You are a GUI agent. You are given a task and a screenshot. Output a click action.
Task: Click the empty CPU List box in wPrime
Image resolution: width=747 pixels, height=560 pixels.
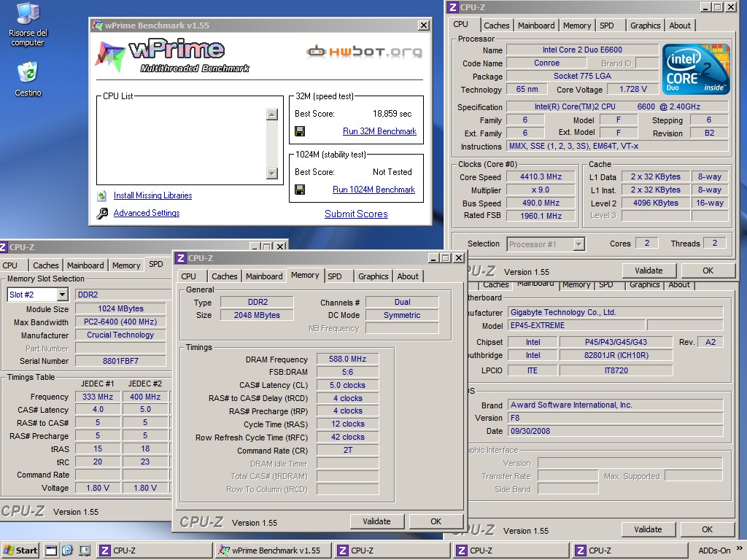(182, 143)
